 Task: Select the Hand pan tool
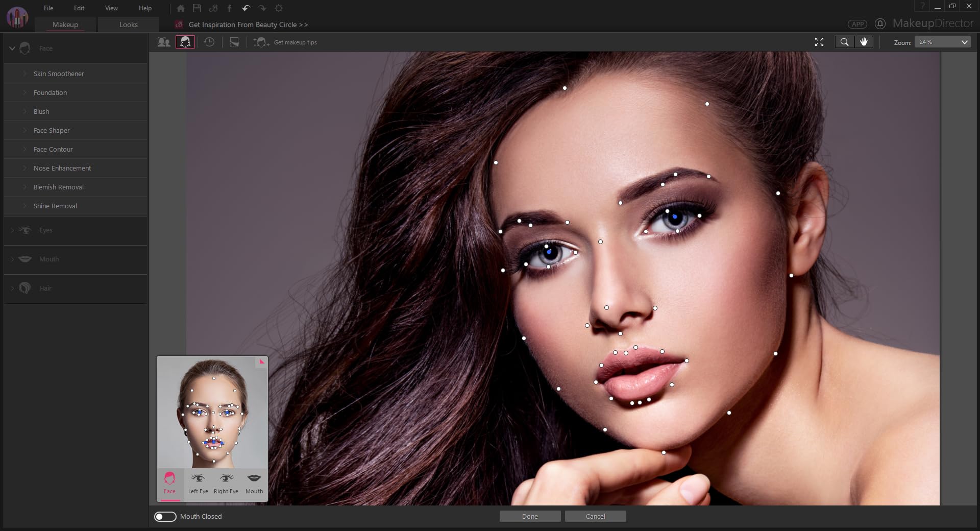click(864, 42)
